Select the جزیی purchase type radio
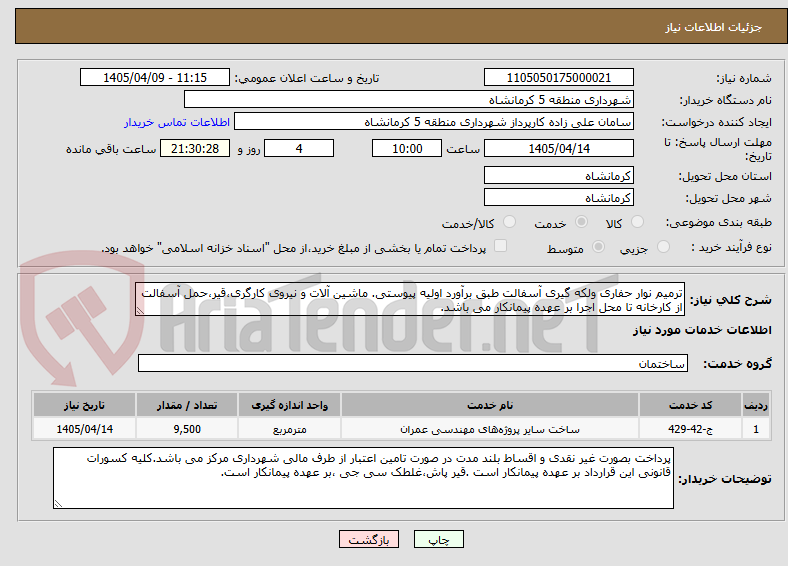The height and width of the screenshot is (566, 788). click(663, 246)
